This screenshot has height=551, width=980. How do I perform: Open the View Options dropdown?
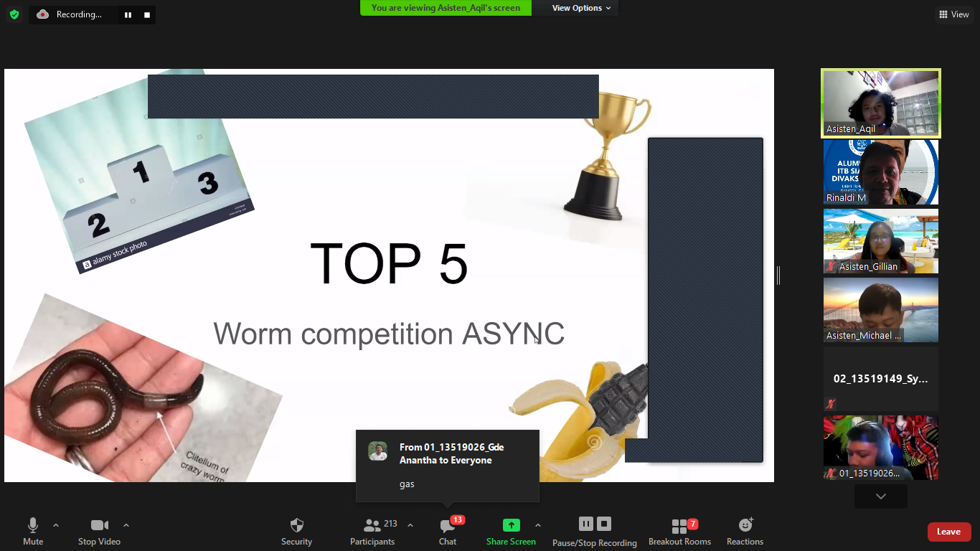(x=581, y=8)
